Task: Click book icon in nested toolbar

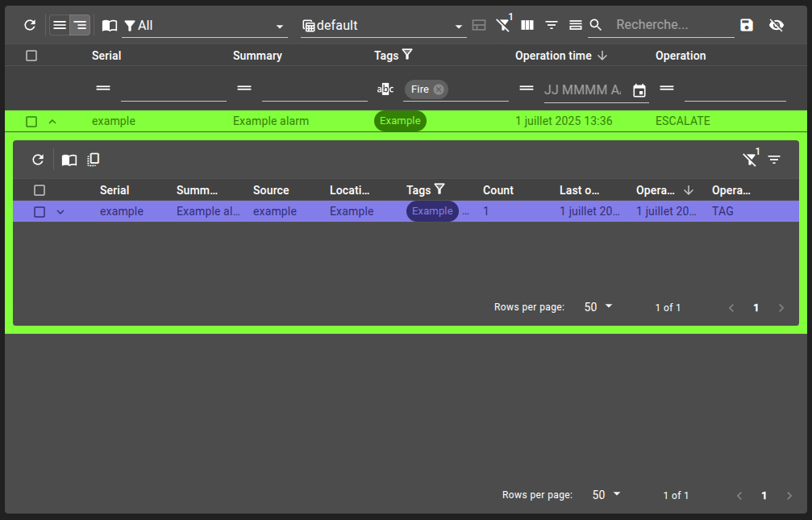Action: tap(69, 160)
